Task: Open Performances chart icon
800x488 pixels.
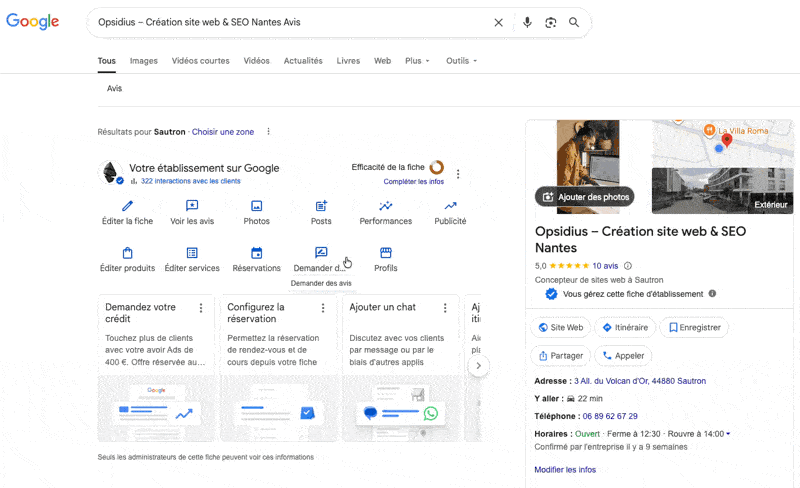Action: (385, 206)
